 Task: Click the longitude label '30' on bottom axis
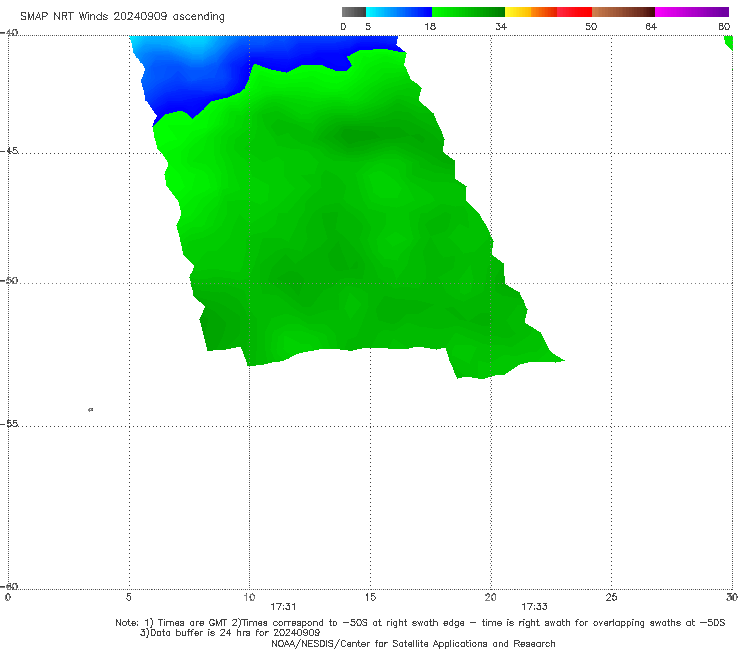[x=732, y=598]
